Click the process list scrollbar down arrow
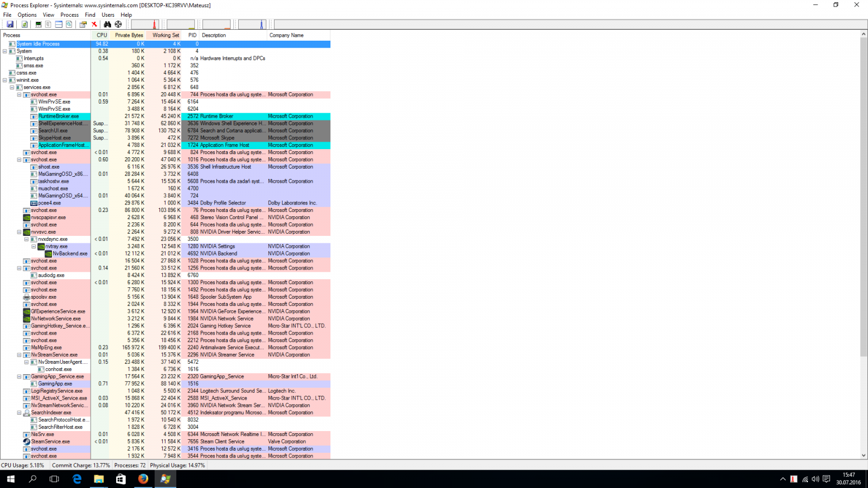Screen dimensions: 868x488 (864, 455)
